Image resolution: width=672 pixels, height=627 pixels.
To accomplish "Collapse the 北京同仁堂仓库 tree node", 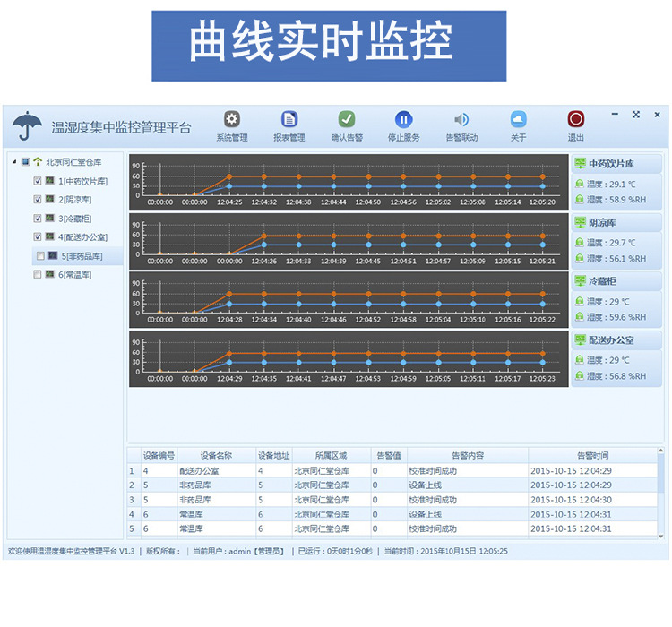I will click(14, 161).
